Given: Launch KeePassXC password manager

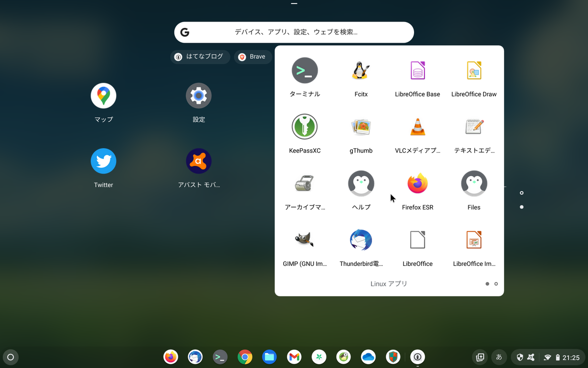Looking at the screenshot, I should click(x=305, y=127).
